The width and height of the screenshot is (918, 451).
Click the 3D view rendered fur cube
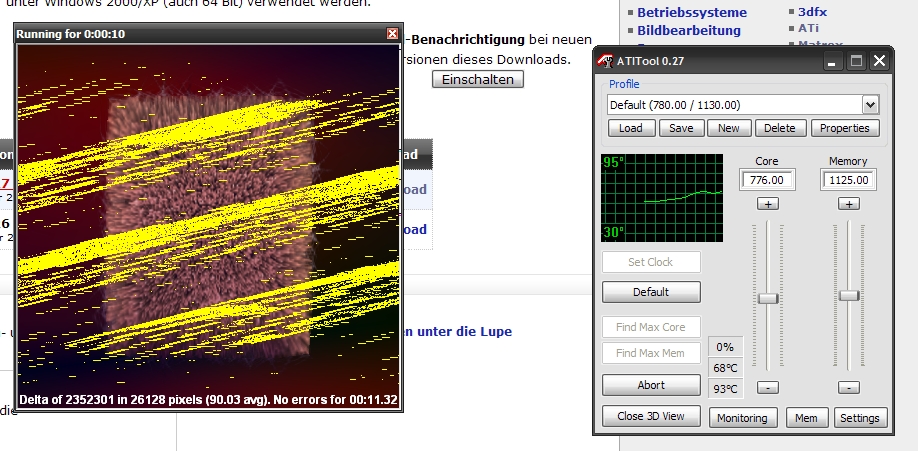point(210,227)
